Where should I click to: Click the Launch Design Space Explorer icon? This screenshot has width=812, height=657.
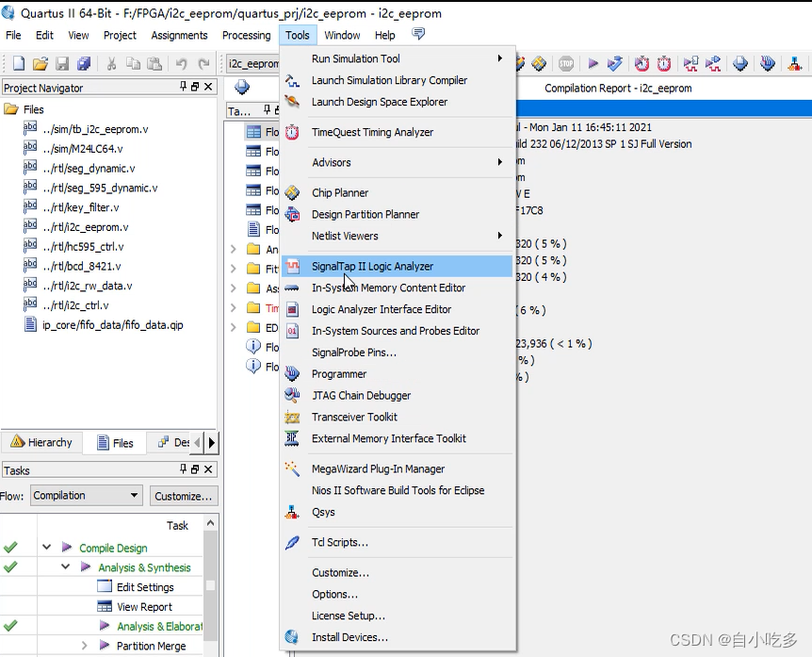(x=292, y=102)
